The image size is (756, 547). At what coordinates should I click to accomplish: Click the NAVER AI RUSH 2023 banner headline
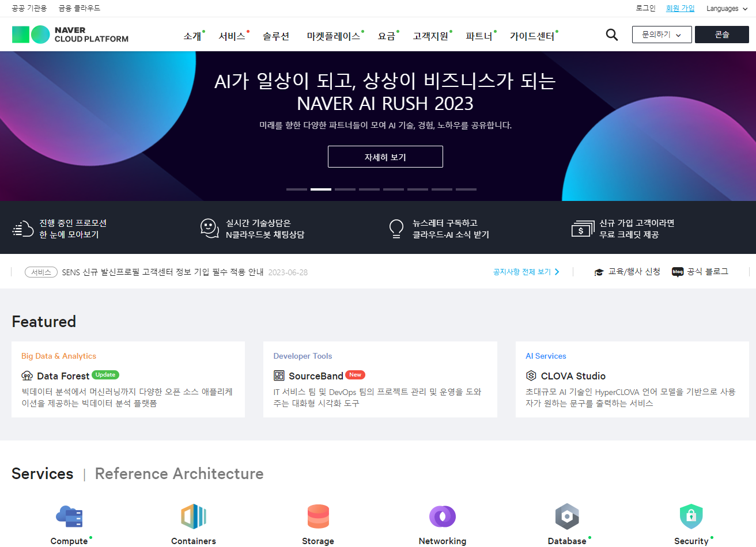385,92
